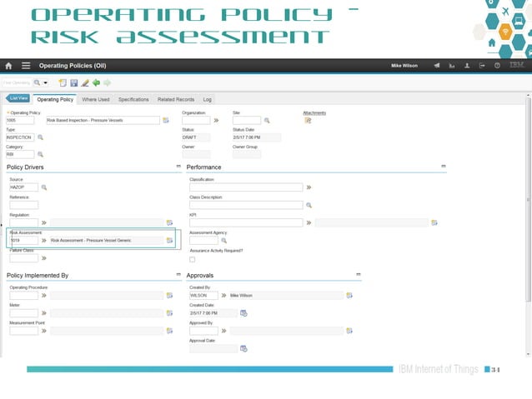Open the Category lookup magnifier
The image size is (532, 399).
40,154
